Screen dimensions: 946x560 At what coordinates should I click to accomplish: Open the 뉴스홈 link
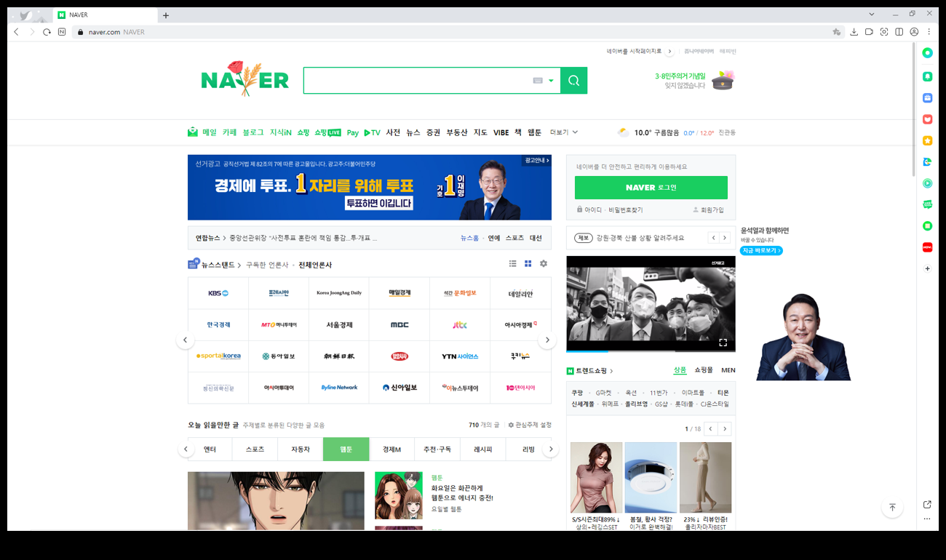pos(470,238)
